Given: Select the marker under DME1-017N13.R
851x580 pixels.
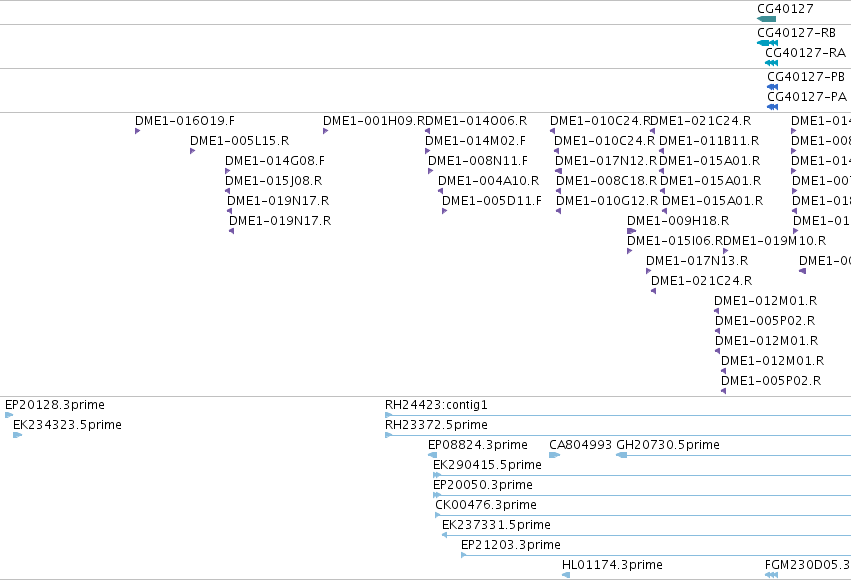Looking at the screenshot, I should click(x=649, y=271).
